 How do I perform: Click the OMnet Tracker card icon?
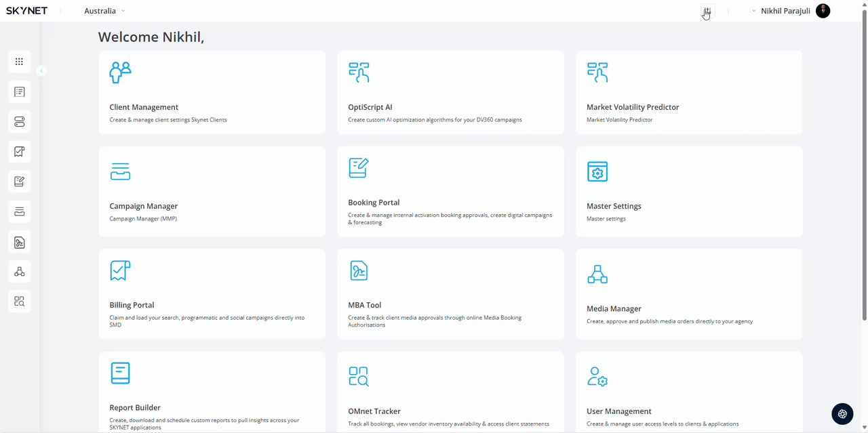click(359, 377)
